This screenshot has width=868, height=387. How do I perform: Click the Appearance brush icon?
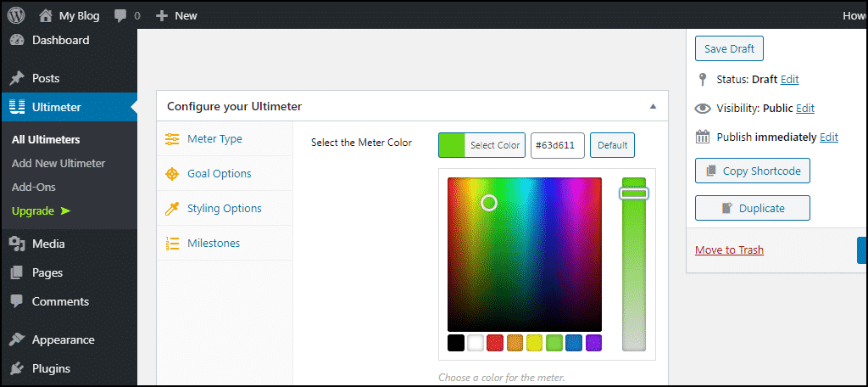click(17, 339)
